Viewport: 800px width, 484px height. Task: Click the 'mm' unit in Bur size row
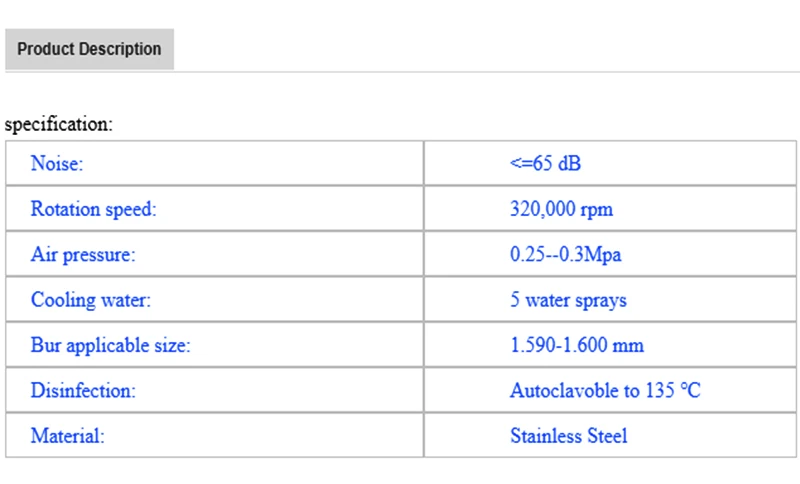point(630,346)
